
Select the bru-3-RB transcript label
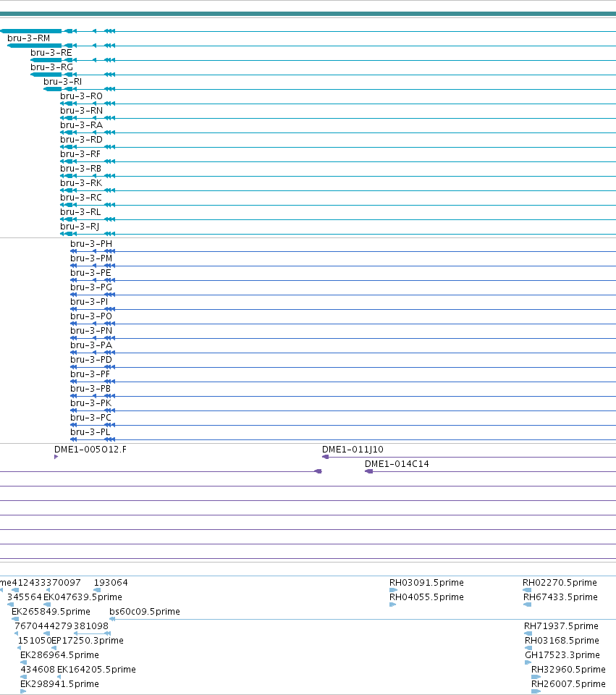coord(80,169)
